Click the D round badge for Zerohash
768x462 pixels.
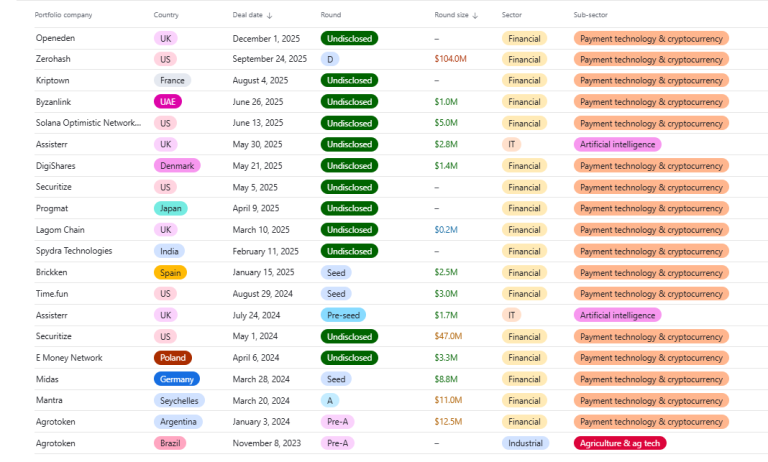tap(330, 59)
